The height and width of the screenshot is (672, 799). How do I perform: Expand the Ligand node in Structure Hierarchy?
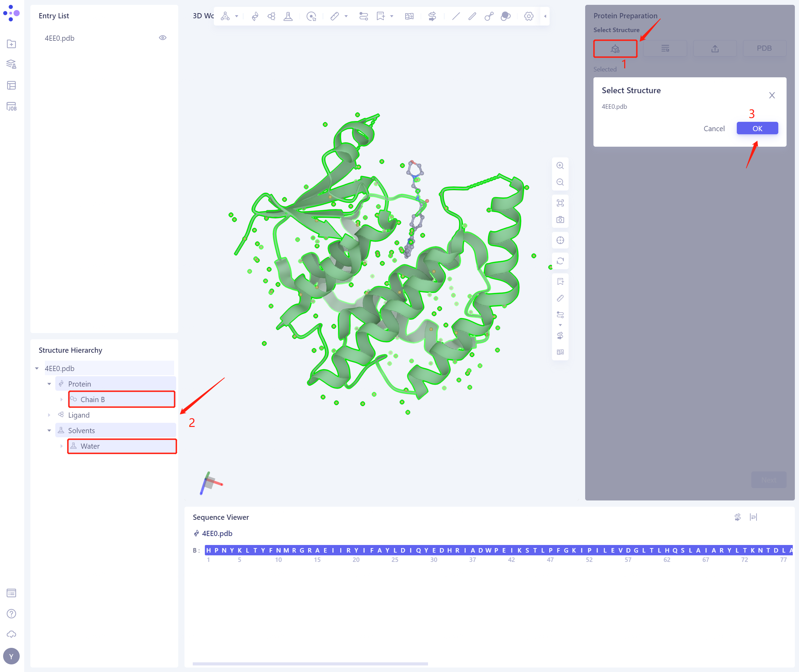(49, 415)
